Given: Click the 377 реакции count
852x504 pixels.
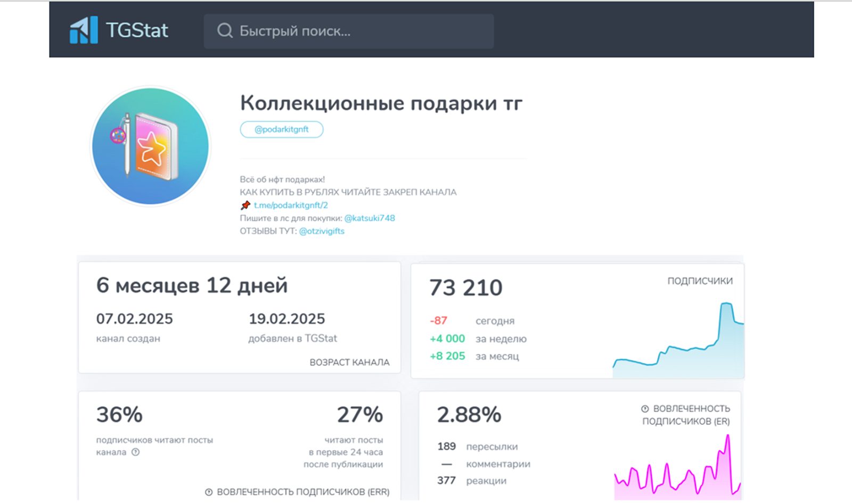Looking at the screenshot, I should (x=446, y=481).
